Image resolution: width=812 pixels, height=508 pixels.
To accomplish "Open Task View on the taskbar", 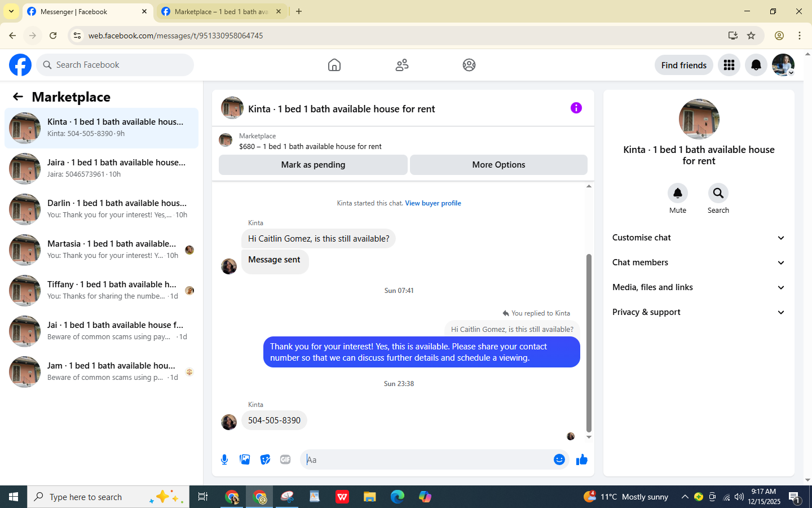I will click(x=203, y=497).
